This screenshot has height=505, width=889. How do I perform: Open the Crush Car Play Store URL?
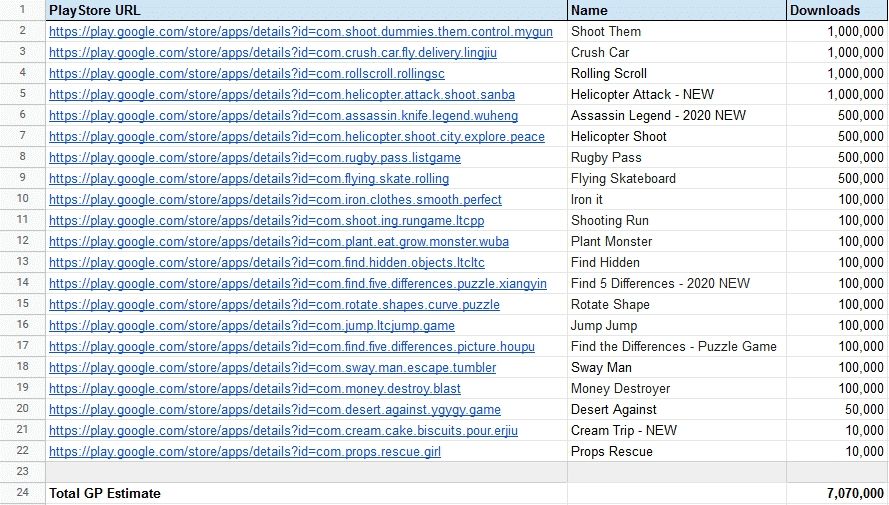(x=272, y=53)
